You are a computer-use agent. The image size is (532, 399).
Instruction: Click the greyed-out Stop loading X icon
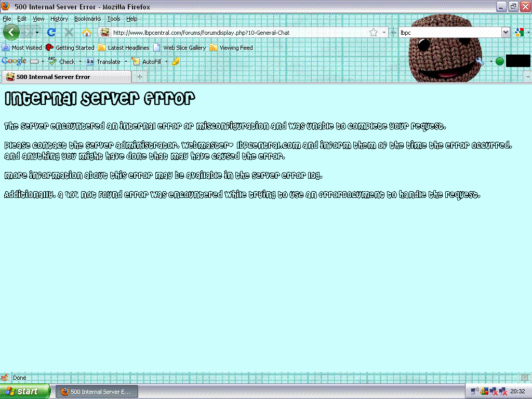click(69, 32)
